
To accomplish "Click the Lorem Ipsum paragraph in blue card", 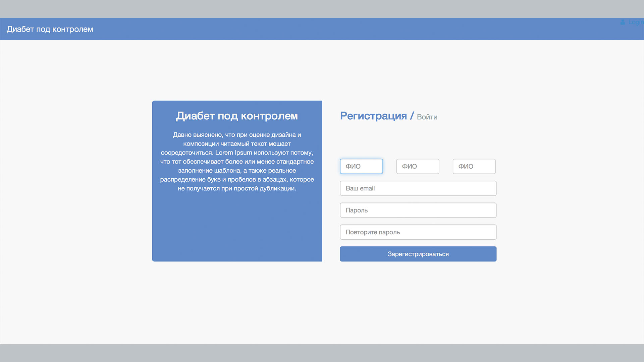I will [x=237, y=162].
